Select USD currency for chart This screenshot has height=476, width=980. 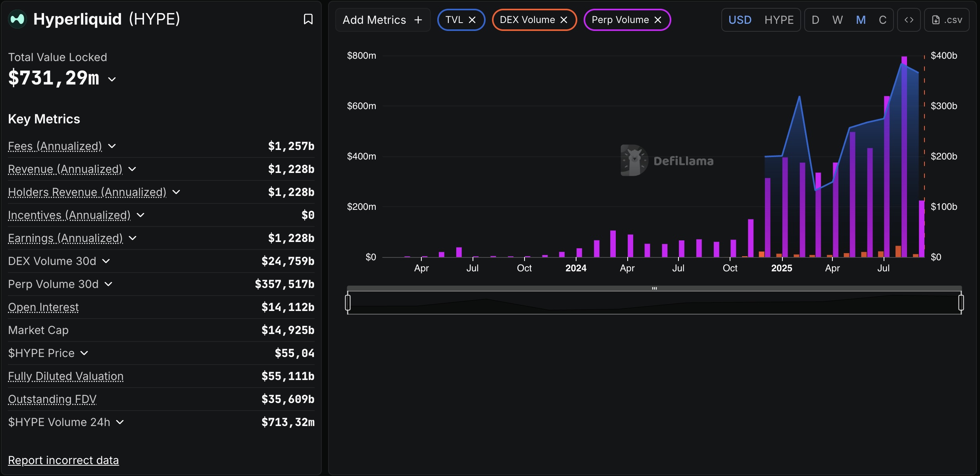point(740,20)
